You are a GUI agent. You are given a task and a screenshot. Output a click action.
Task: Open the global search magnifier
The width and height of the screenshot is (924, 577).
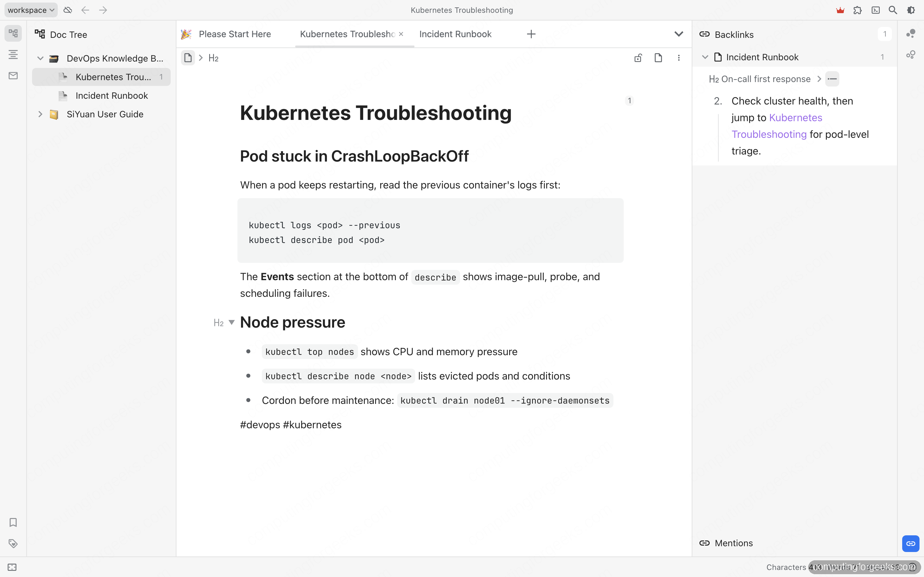893,10
